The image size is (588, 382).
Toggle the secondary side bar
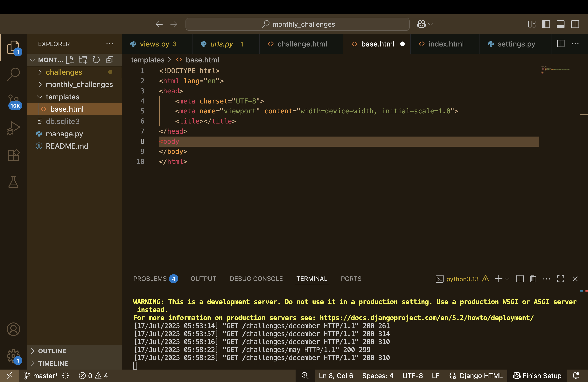click(x=575, y=24)
